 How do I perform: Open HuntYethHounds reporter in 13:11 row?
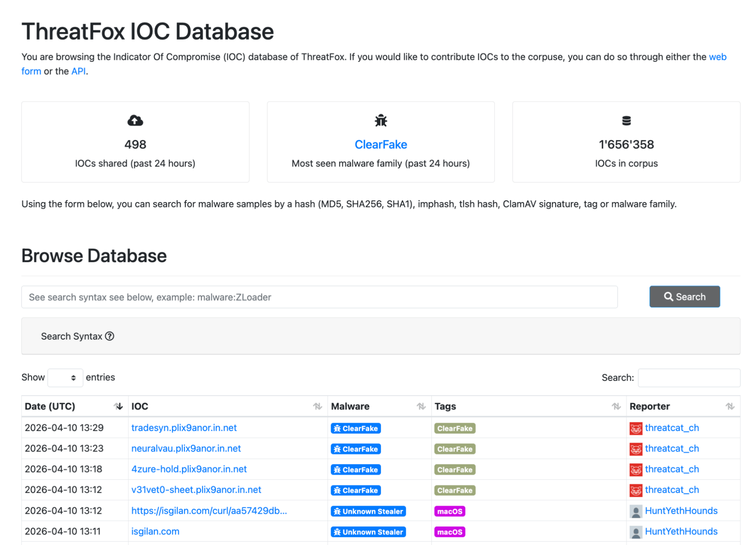[681, 531]
